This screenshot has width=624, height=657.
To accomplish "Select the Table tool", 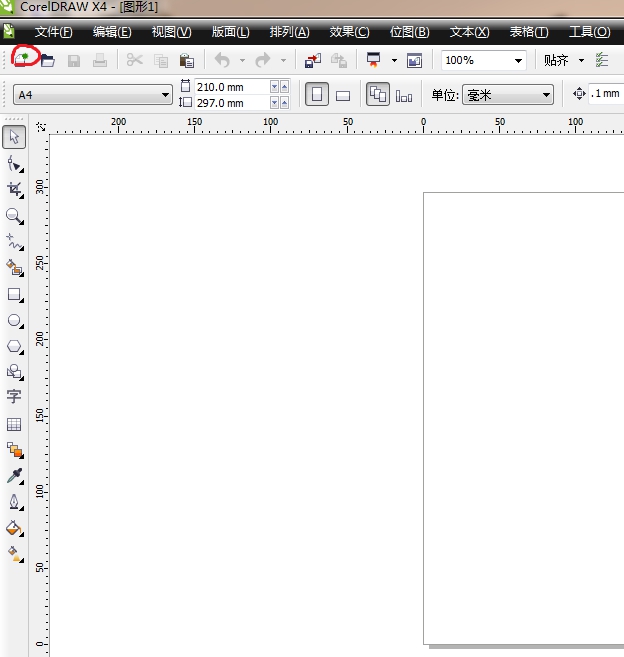I will pos(15,424).
